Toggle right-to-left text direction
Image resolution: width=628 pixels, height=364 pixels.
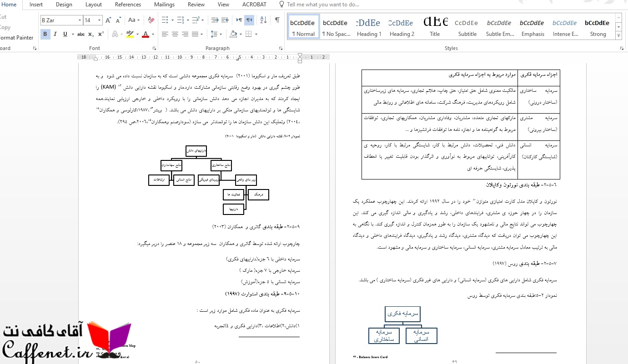[249, 20]
